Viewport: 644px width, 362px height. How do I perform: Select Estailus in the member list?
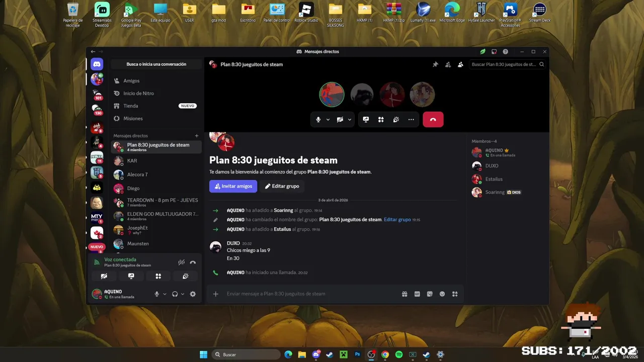[508, 179]
